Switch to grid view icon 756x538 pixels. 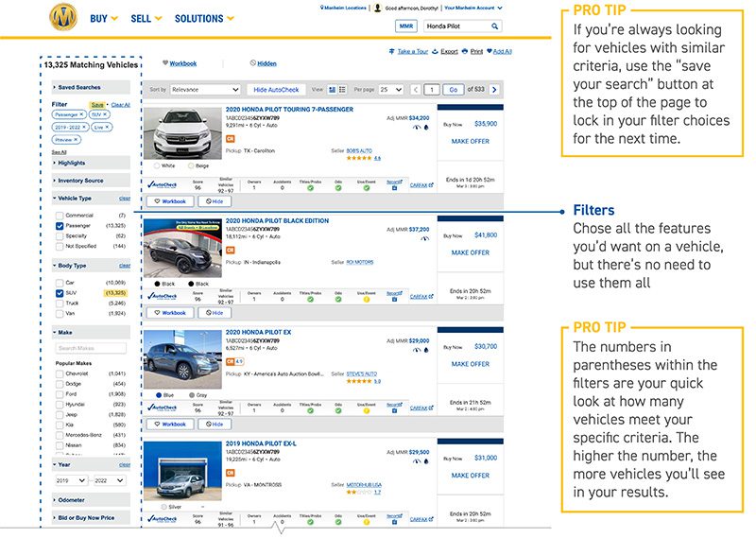(x=332, y=89)
